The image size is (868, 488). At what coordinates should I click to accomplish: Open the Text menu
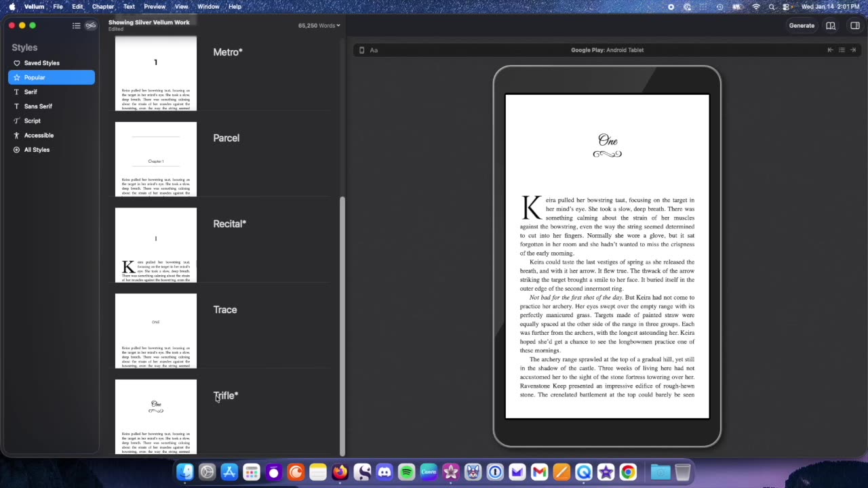point(129,7)
